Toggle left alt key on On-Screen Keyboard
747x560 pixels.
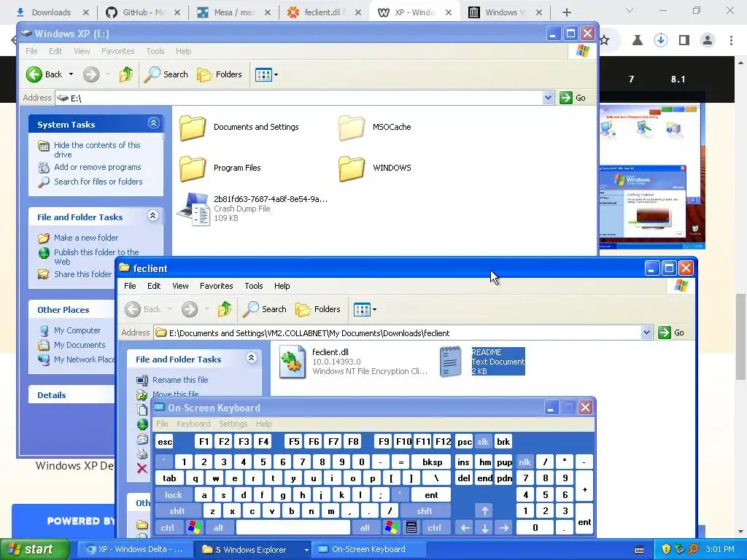coord(218,528)
